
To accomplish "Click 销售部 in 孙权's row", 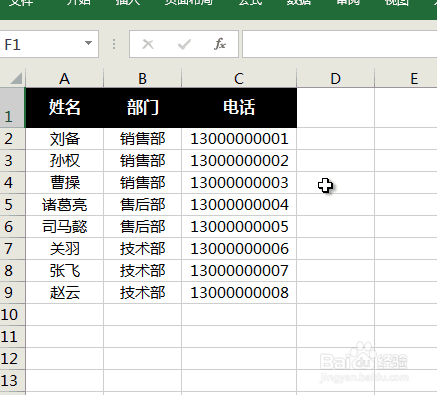I will (x=143, y=161).
